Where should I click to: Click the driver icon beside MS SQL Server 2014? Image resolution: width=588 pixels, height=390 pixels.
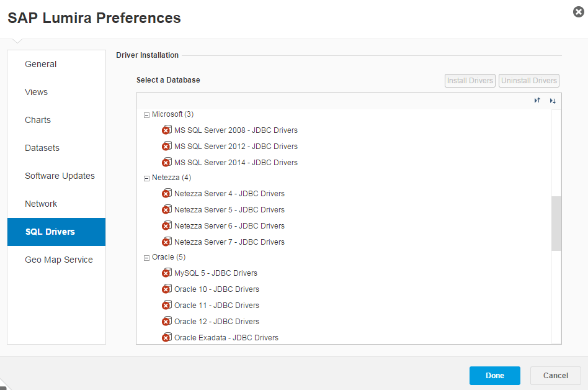(x=167, y=162)
